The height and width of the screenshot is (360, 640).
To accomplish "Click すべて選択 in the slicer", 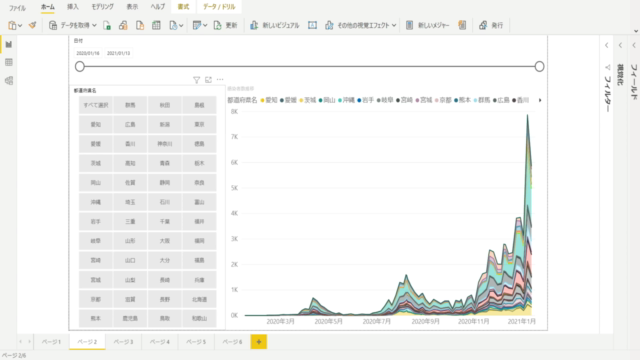I will click(x=96, y=105).
